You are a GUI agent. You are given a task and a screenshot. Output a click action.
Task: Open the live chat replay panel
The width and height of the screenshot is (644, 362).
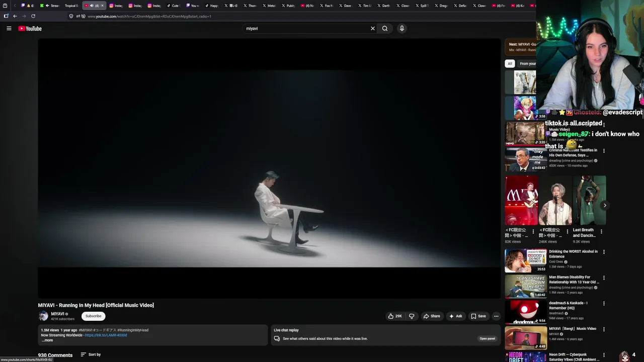(x=487, y=338)
